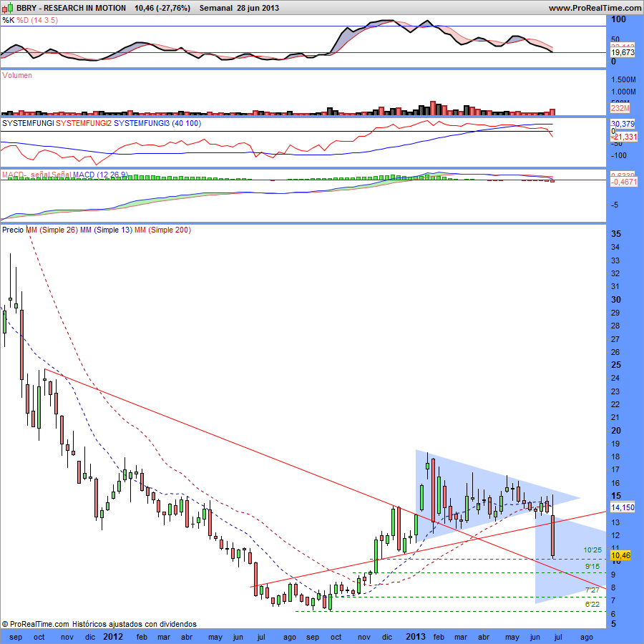Viewport: 644px width, 644px height.
Task: Click the current price tag 10,46
Action: 620,556
